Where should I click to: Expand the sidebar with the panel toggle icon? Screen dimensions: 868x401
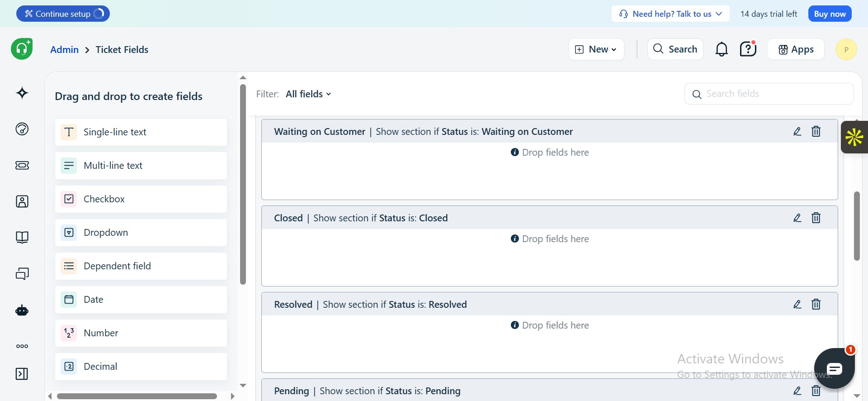point(22,374)
